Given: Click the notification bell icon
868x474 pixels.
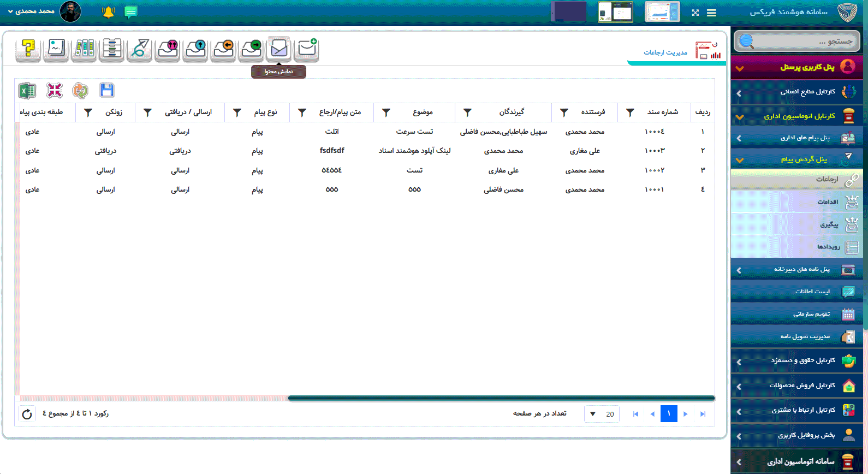Looking at the screenshot, I should (108, 12).
